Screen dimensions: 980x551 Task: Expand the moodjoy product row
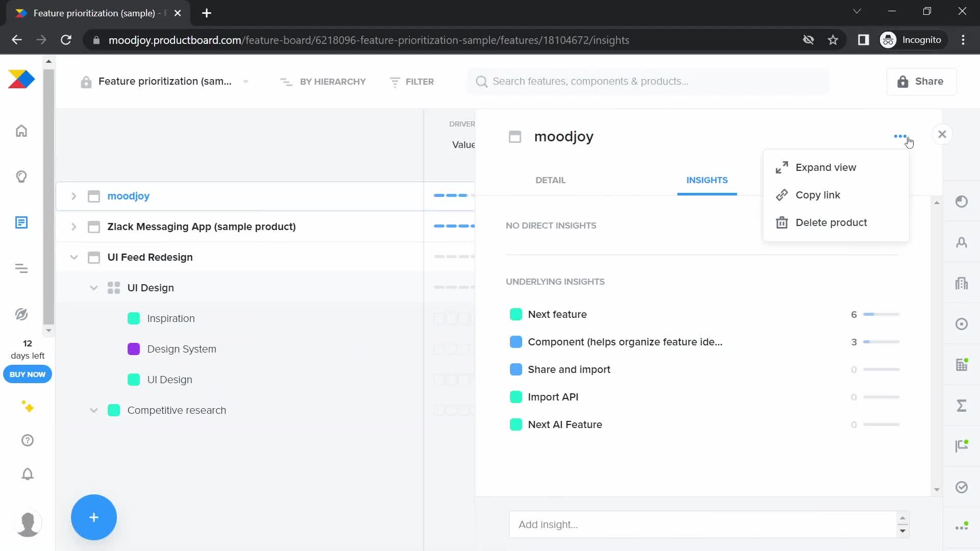[x=73, y=196]
